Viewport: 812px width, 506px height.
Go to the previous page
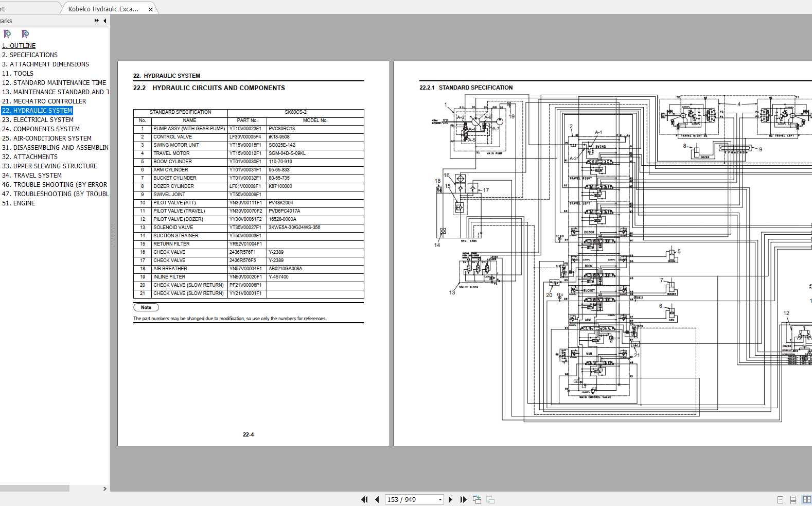[x=377, y=499]
